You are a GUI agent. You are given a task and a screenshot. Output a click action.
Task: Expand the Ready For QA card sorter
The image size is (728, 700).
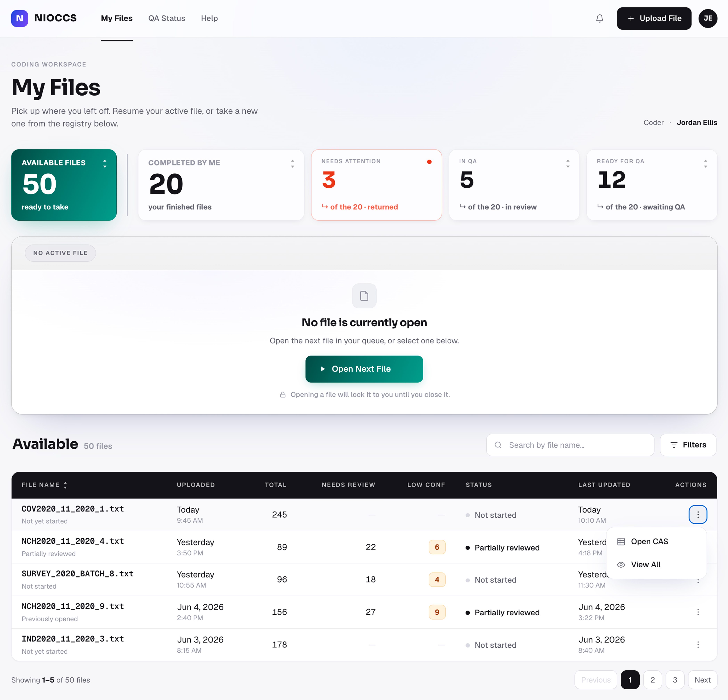[x=705, y=164]
